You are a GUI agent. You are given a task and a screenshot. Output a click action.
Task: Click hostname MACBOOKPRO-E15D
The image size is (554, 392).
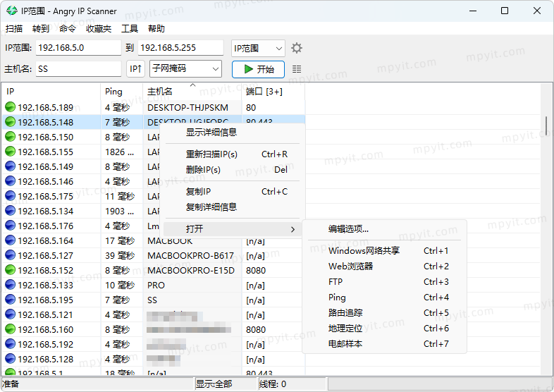pyautogui.click(x=191, y=271)
